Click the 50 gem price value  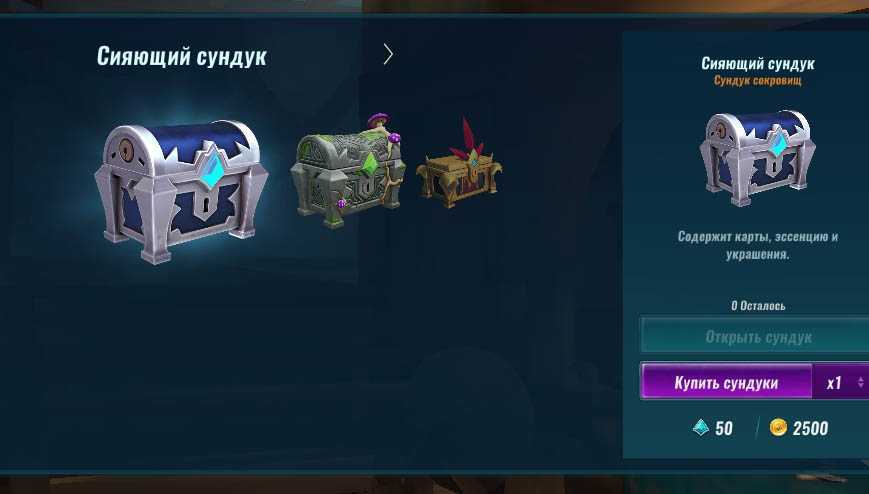click(724, 428)
